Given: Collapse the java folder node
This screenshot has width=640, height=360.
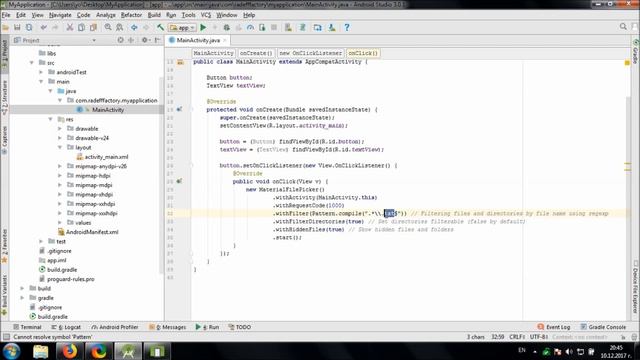Looking at the screenshot, I should point(51,91).
